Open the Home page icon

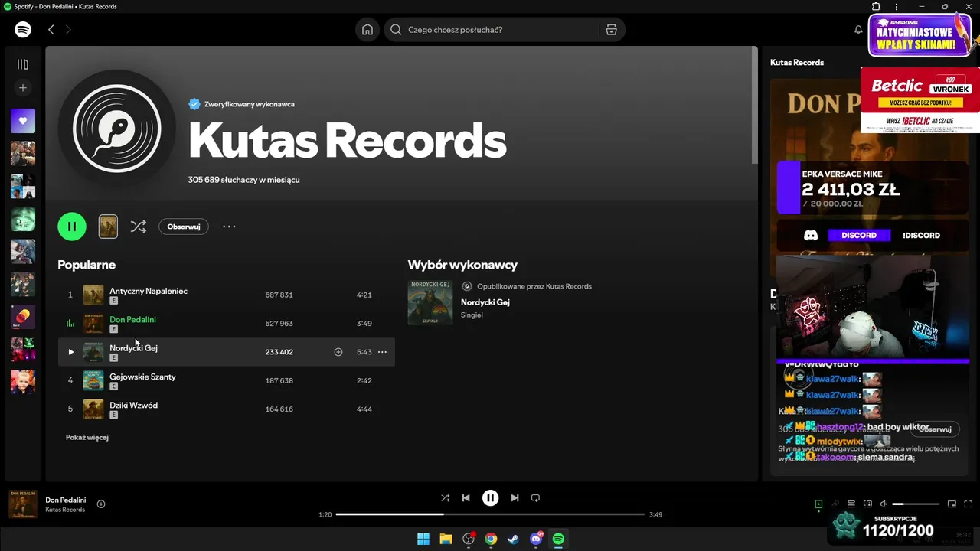(x=367, y=30)
